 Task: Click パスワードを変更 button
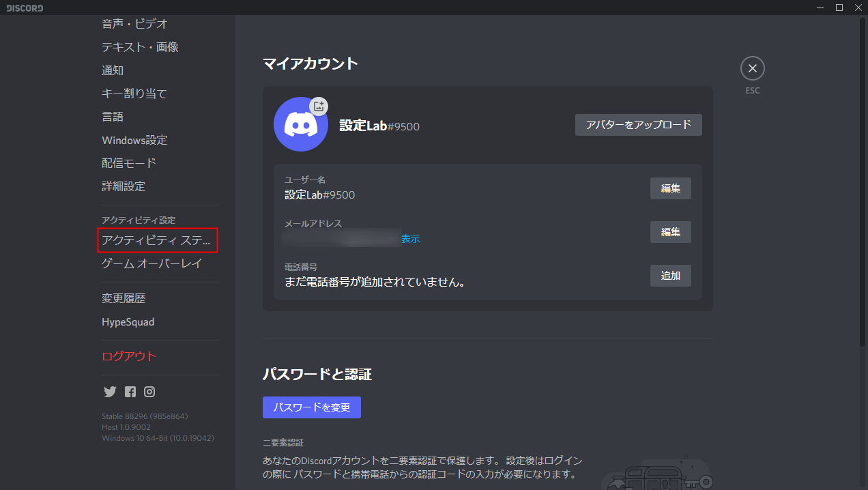click(312, 407)
